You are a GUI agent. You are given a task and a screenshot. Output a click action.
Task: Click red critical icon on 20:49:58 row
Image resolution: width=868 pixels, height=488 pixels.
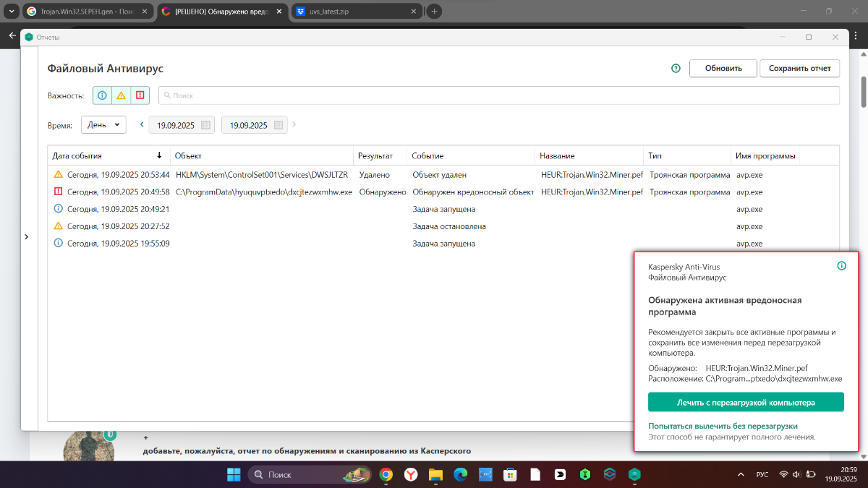click(59, 192)
